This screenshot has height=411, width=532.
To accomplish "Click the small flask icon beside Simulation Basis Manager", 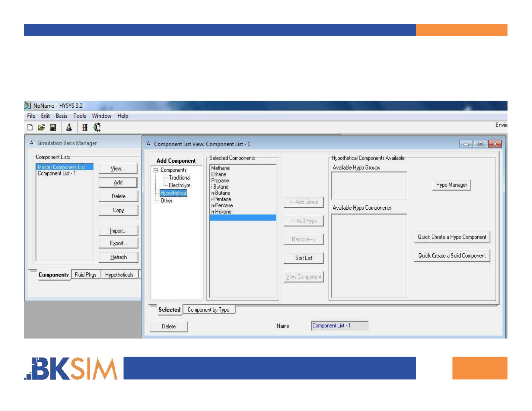I will tap(32, 143).
